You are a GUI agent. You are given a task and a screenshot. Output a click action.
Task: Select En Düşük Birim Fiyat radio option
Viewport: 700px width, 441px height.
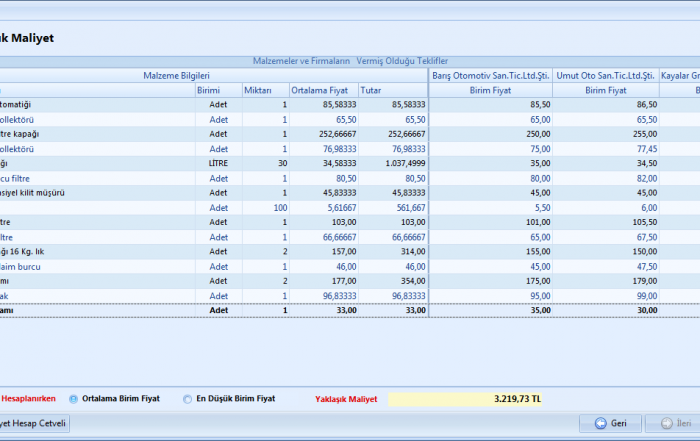[187, 399]
